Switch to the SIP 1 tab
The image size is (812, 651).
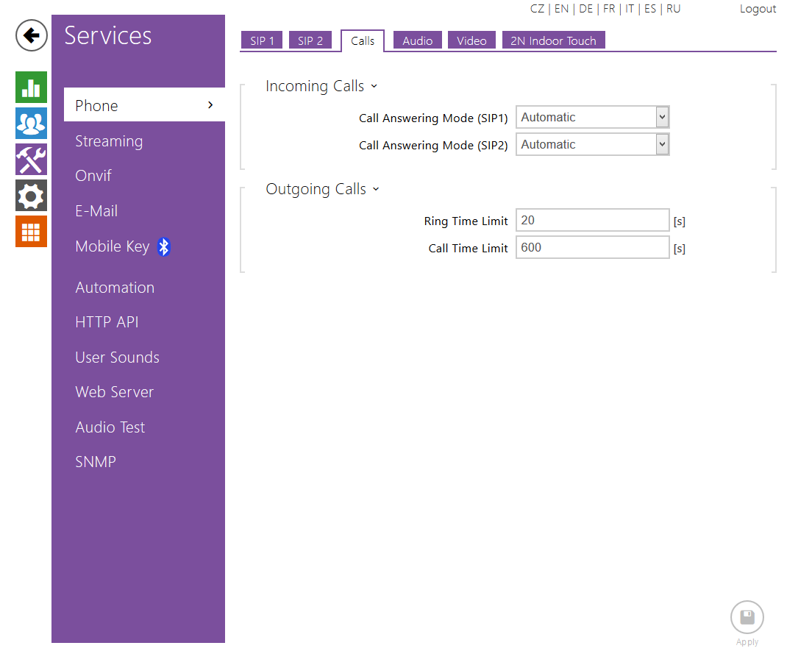[262, 41]
